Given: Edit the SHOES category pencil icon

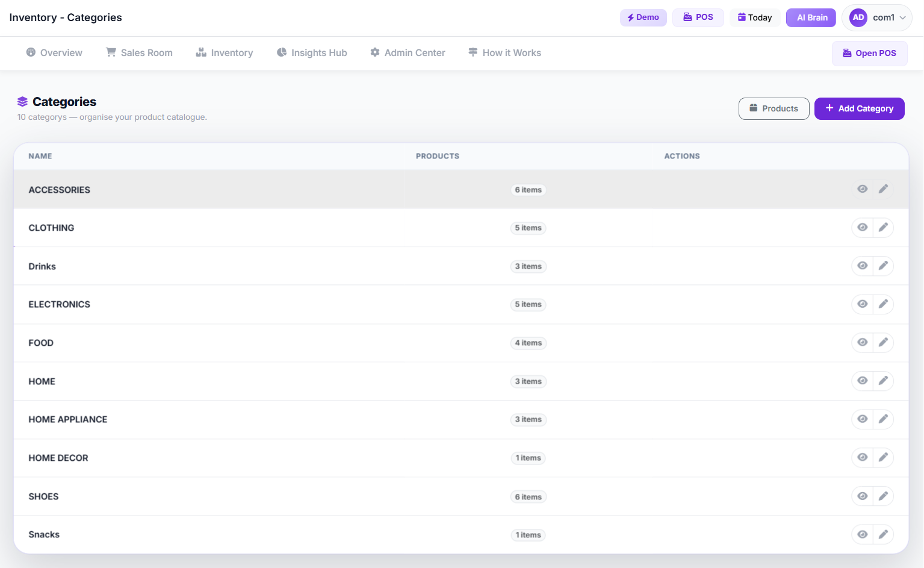Looking at the screenshot, I should pyautogui.click(x=883, y=496).
